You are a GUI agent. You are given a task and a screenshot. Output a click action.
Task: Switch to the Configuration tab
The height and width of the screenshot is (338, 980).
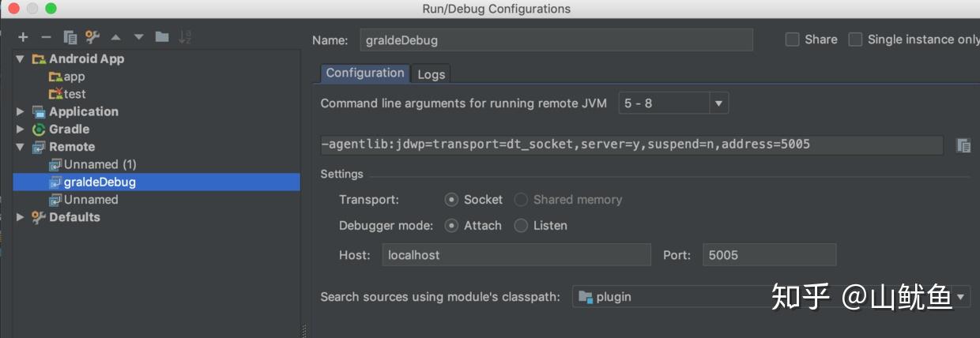coord(365,73)
